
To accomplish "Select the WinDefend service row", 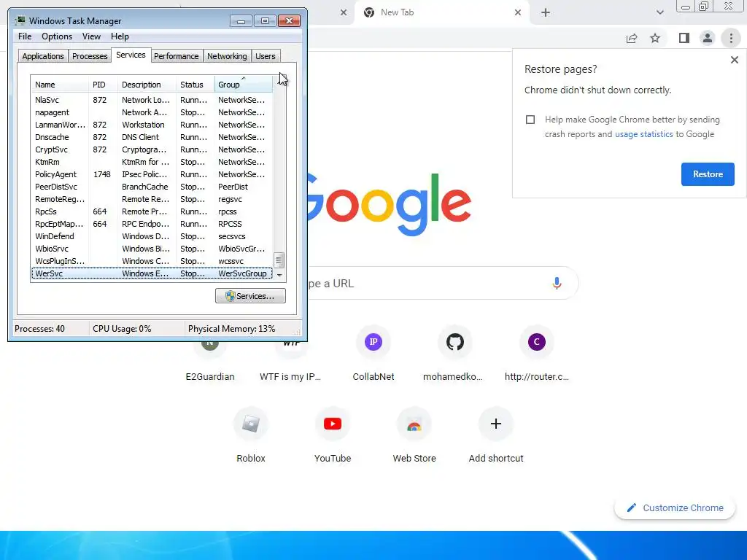I will pos(152,236).
